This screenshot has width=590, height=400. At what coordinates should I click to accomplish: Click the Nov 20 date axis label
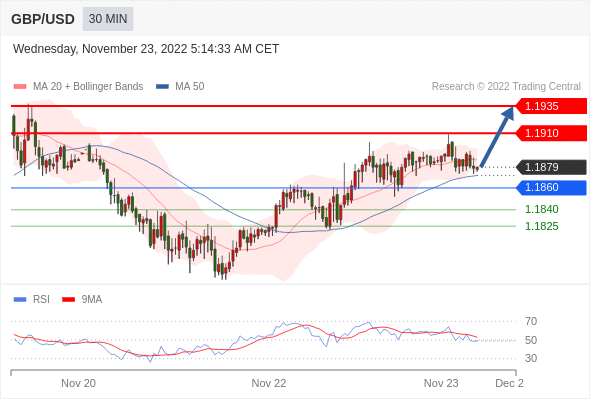pyautogui.click(x=78, y=383)
